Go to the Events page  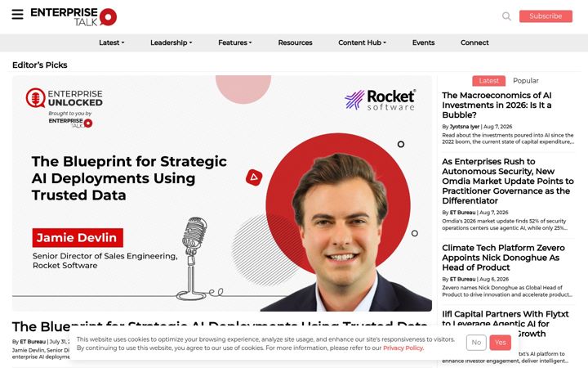coord(423,43)
